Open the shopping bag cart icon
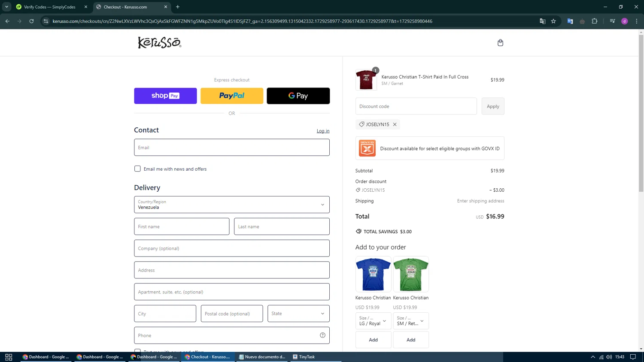Screen dimensions: 644x362 [x=500, y=42]
